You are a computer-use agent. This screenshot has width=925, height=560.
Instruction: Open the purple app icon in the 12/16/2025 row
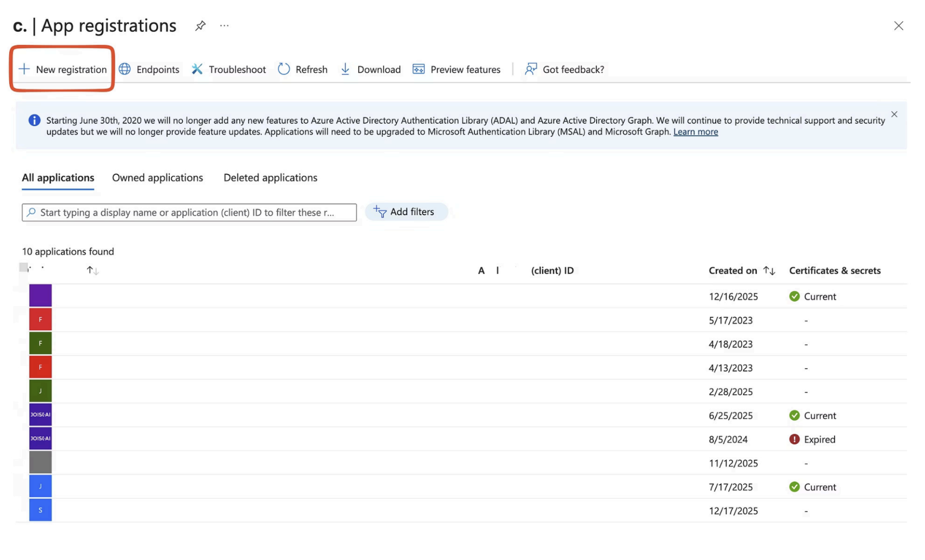41,296
